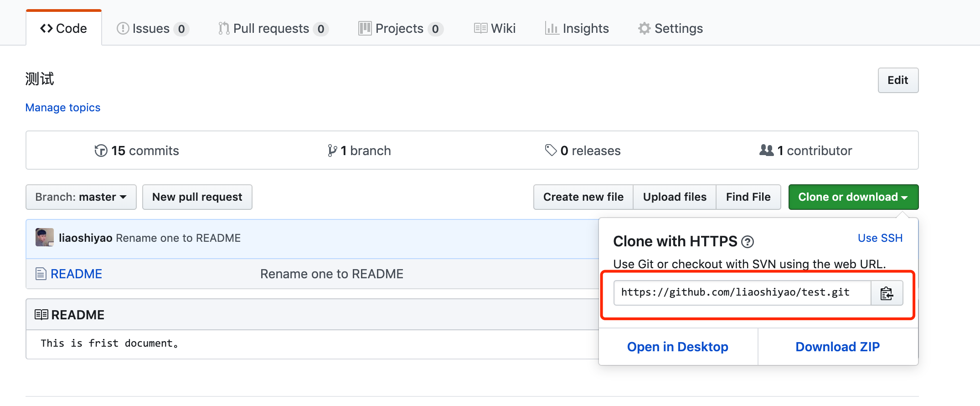Open the Pull requests tab

273,28
